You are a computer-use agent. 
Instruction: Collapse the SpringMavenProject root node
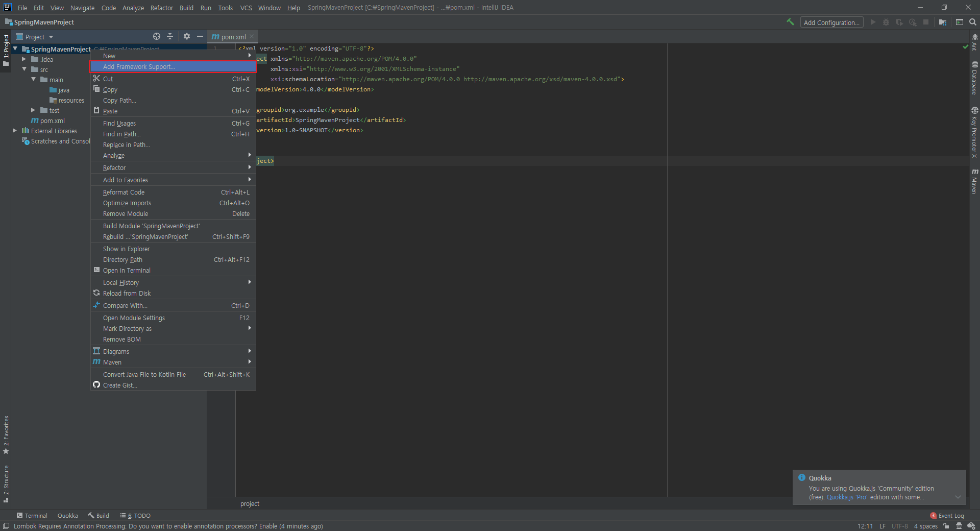point(15,49)
